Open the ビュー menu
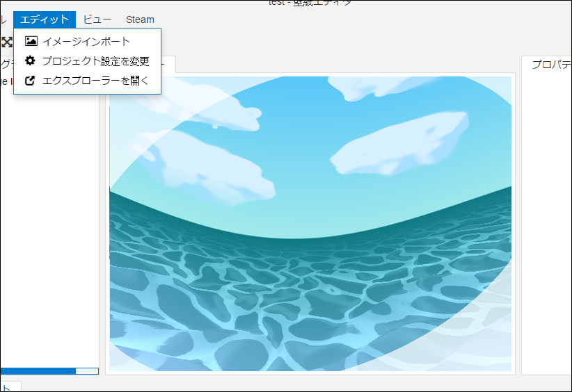Screen dimensions: 572x392 click(97, 19)
